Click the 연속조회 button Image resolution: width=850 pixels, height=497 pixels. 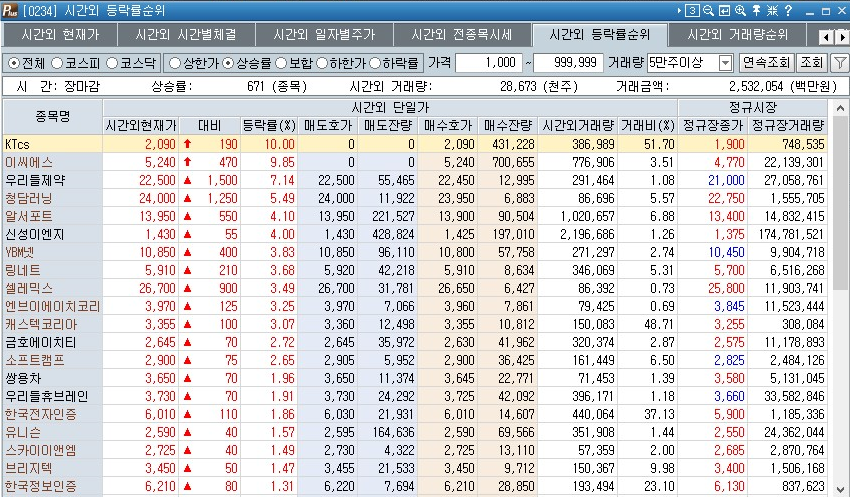767,63
